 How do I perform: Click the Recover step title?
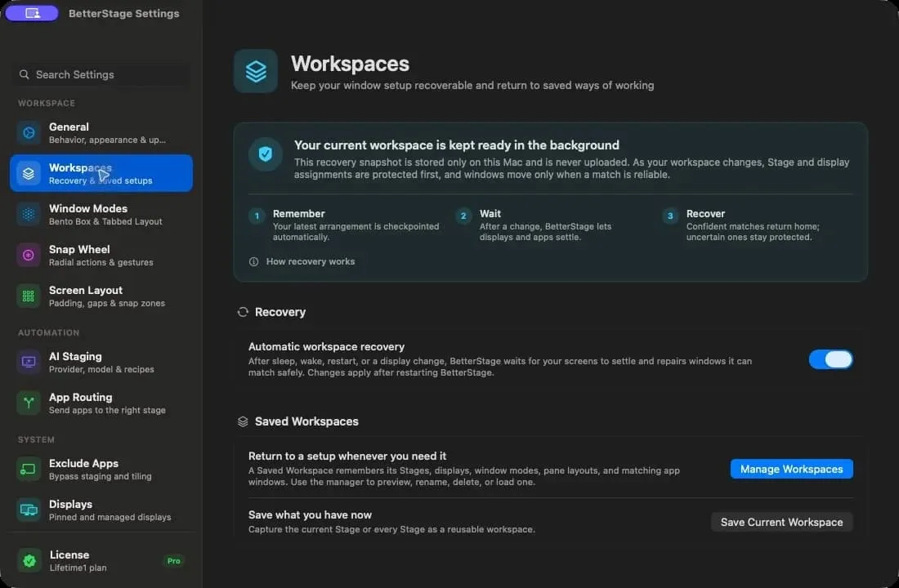click(x=705, y=213)
